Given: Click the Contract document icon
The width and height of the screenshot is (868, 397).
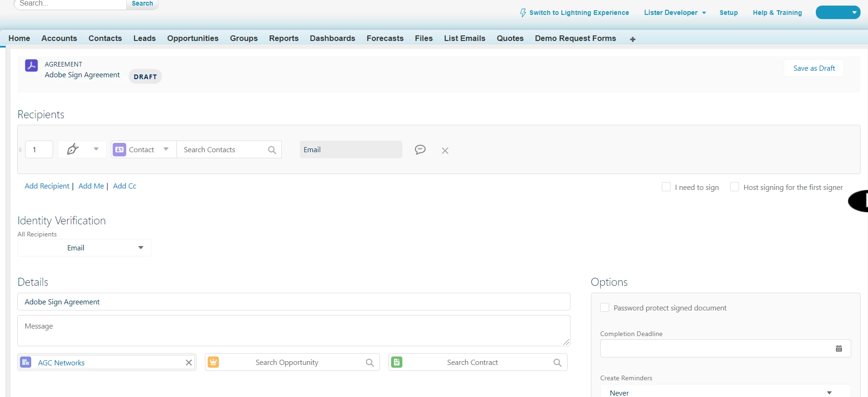Looking at the screenshot, I should (397, 362).
